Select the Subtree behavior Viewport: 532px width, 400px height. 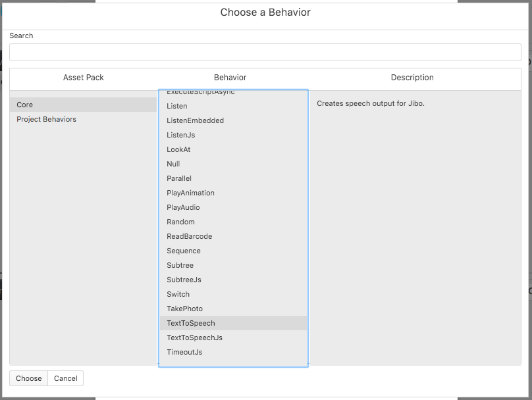180,265
